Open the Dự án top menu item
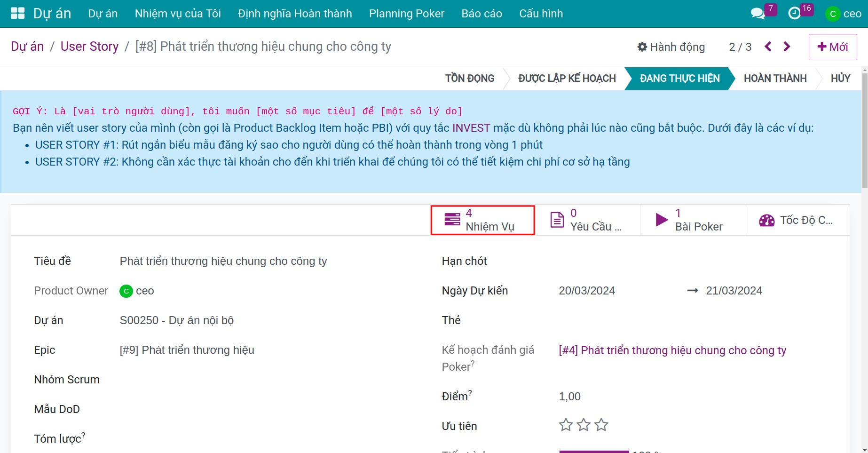This screenshot has width=868, height=453. (103, 14)
